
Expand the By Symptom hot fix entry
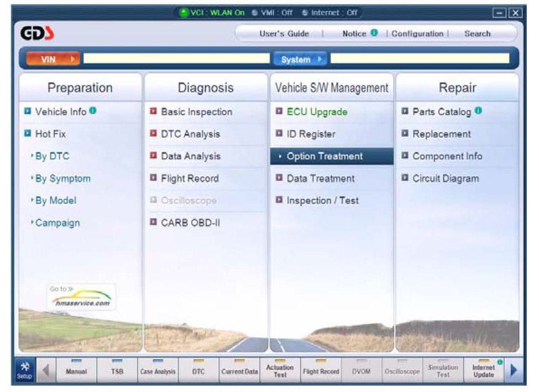point(63,179)
